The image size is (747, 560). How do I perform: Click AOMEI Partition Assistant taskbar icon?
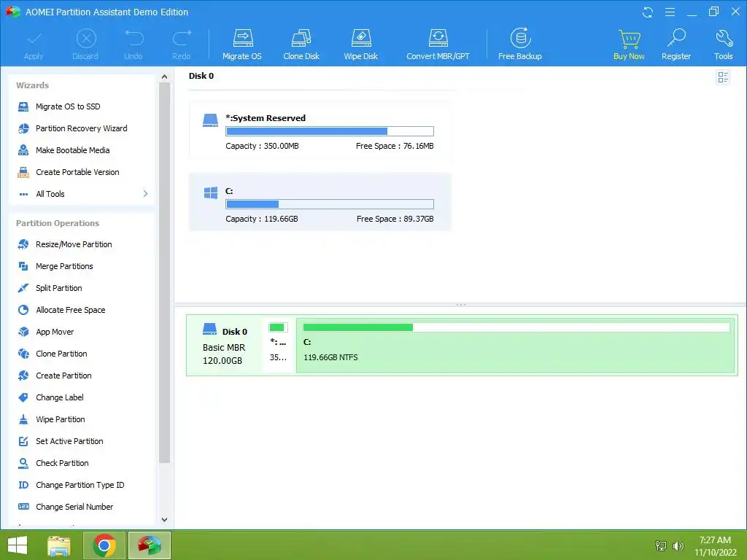(150, 545)
